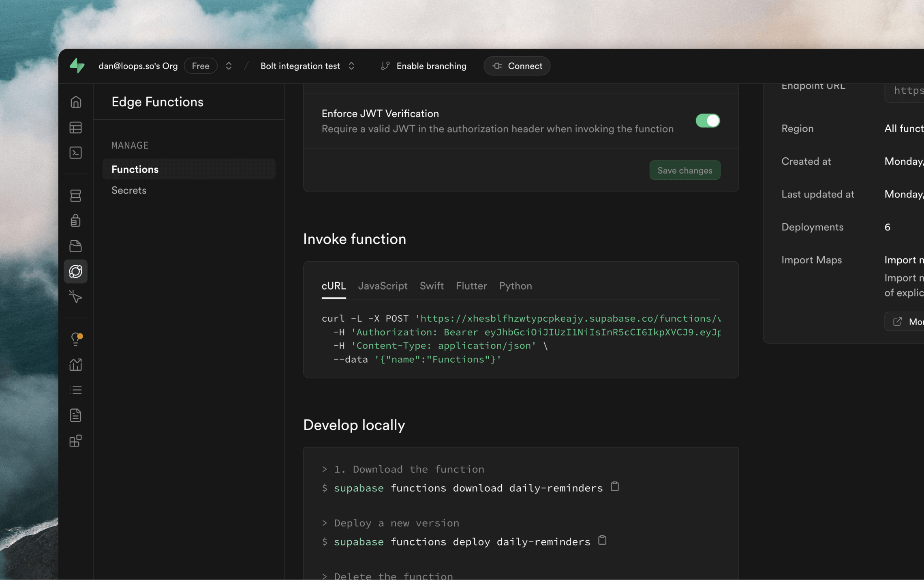This screenshot has height=580, width=924.
Task: Click the --data '{"name":"Functions"}' line
Action: pos(417,359)
